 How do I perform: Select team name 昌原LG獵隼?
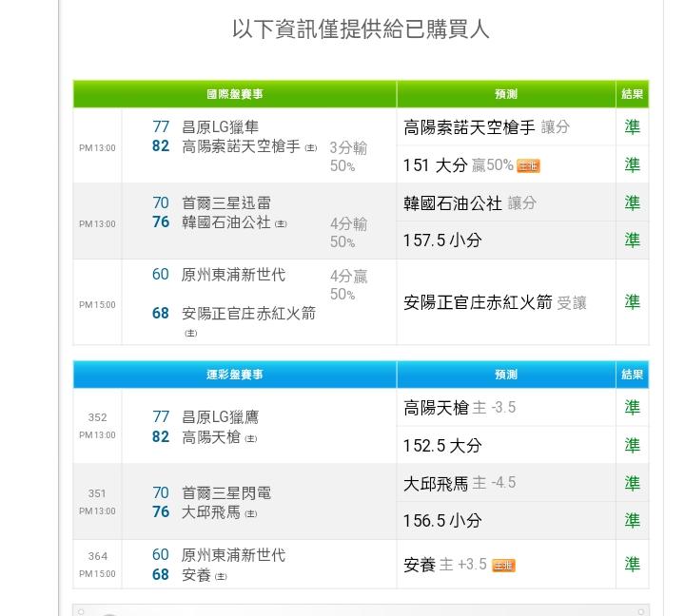pos(220,127)
